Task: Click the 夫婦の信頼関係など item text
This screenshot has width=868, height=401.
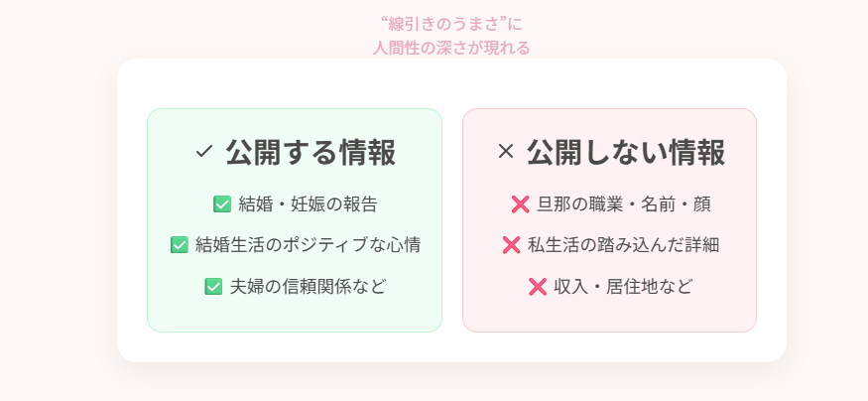Action: (308, 287)
